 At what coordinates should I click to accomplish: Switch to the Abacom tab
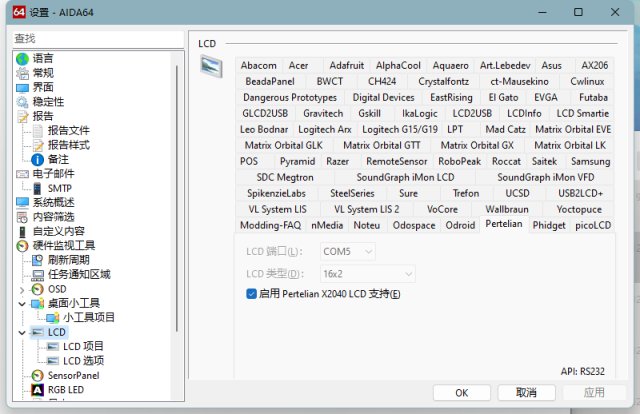(x=258, y=65)
